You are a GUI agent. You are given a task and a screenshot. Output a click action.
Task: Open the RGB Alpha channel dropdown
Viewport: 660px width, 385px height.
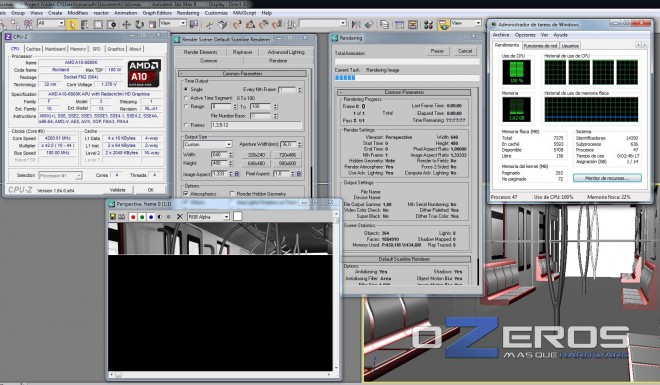(x=208, y=217)
